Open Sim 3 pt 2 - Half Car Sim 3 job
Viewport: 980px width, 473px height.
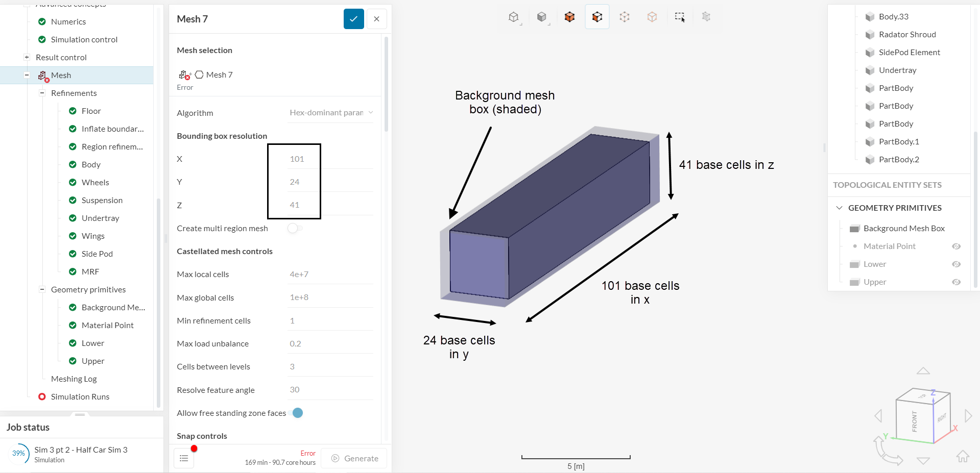coord(81,450)
